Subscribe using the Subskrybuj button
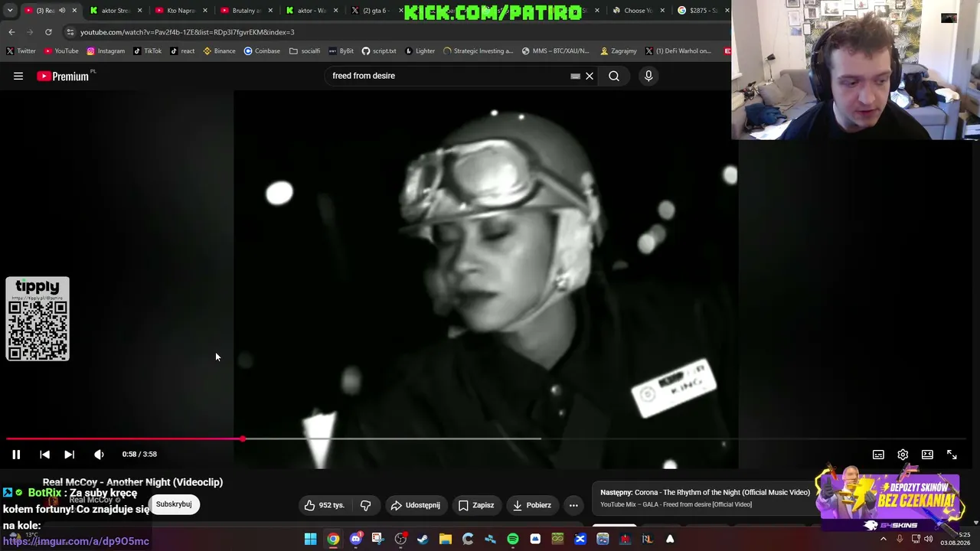This screenshot has width=980, height=551. pos(174,504)
